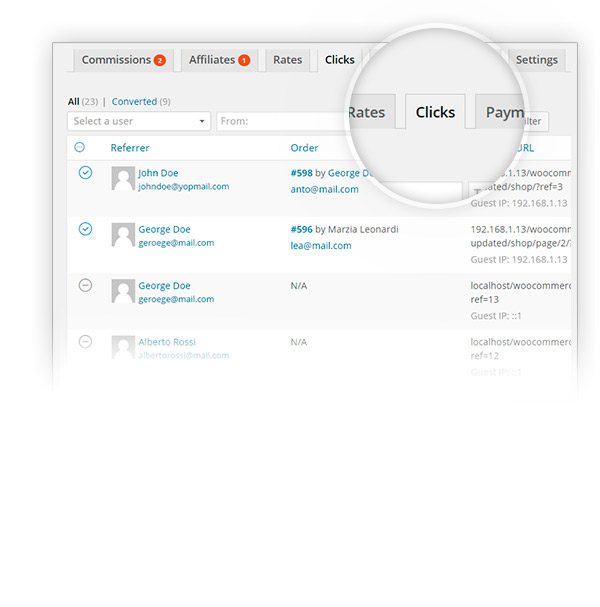Click johndoe@yopmail.com email
600x607 pixels.
[183, 187]
